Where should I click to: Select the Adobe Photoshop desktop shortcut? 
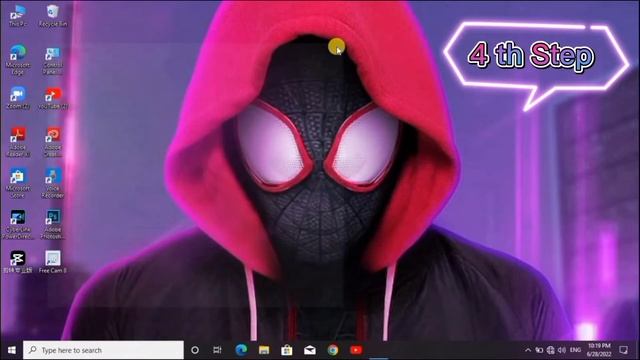[53, 224]
